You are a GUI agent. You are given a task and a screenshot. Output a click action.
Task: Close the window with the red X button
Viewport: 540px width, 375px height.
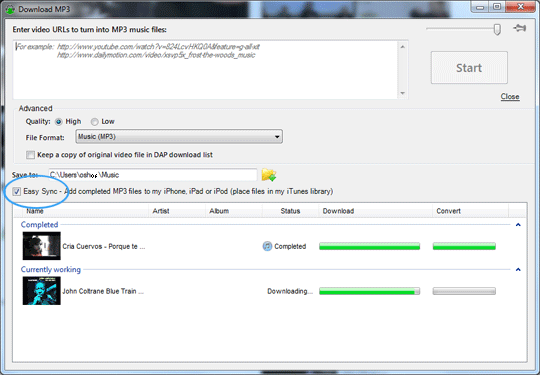tap(521, 7)
